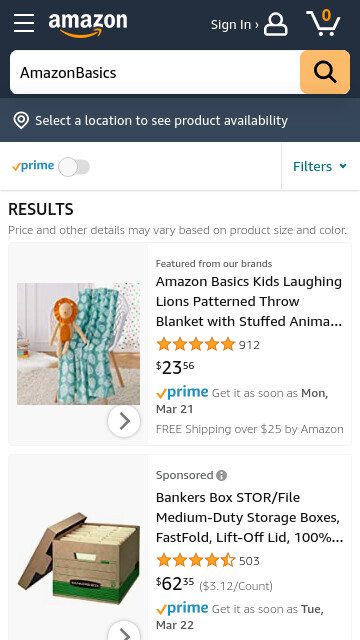
Task: View 912 ratings for throw blanket
Action: pyautogui.click(x=249, y=345)
